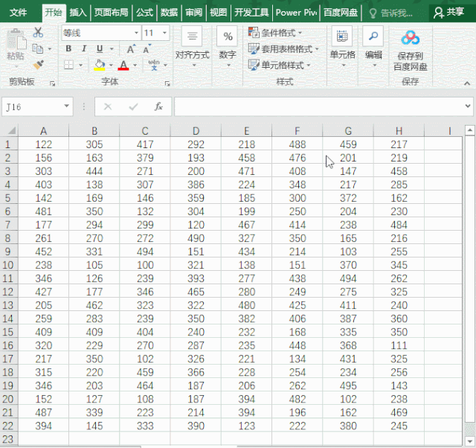Switch to the Insert (插入) tab
Viewport: 476px width, 448px height.
coord(78,13)
